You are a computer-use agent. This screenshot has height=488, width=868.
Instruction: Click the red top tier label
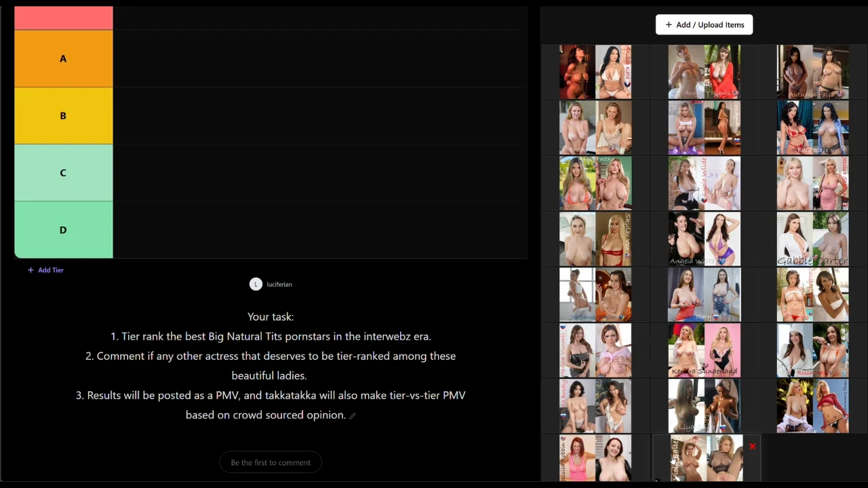63,18
